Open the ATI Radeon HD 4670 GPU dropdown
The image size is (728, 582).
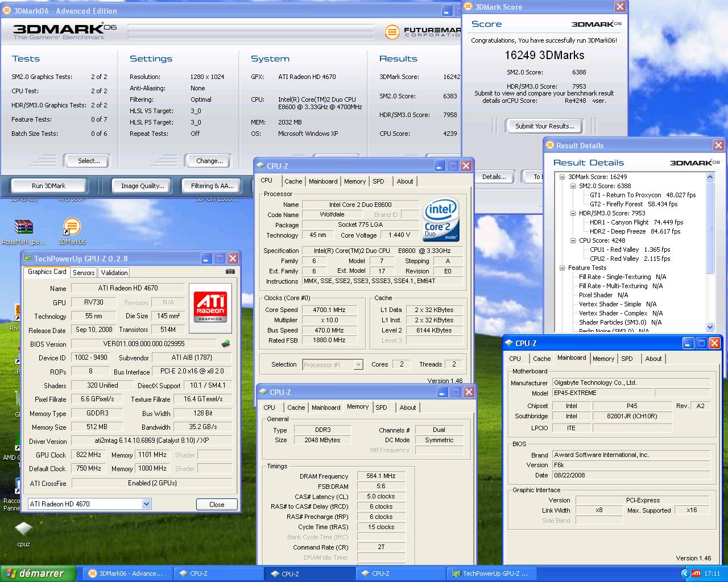[x=146, y=504]
